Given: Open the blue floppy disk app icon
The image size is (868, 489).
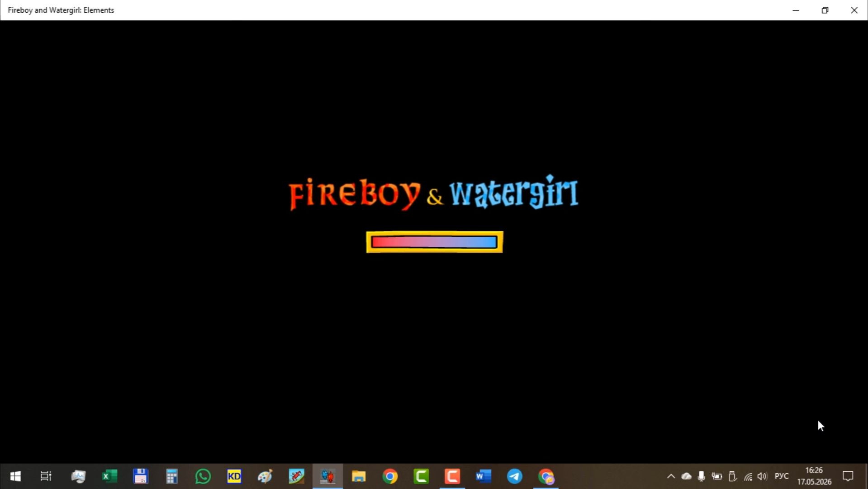Looking at the screenshot, I should coord(141,476).
